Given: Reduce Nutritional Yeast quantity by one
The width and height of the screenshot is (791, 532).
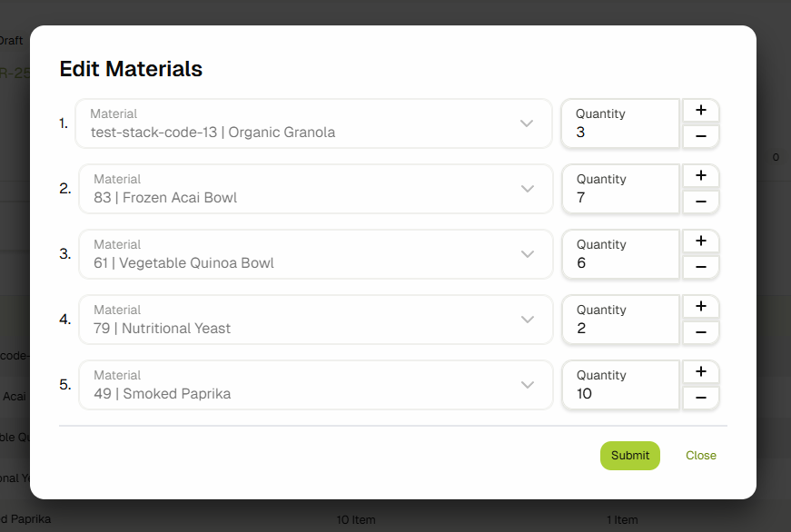Looking at the screenshot, I should click(x=700, y=332).
